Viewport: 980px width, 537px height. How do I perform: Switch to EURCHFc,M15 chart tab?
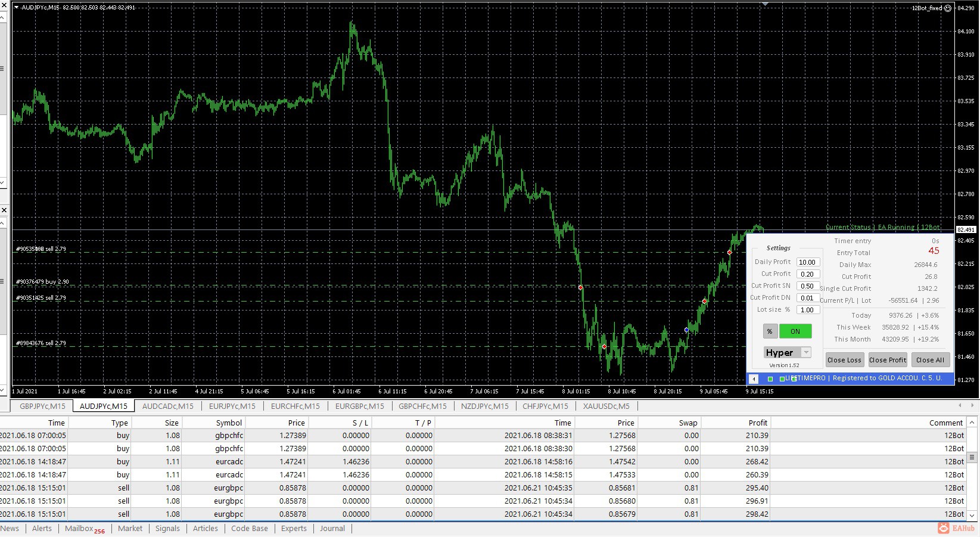click(x=295, y=406)
